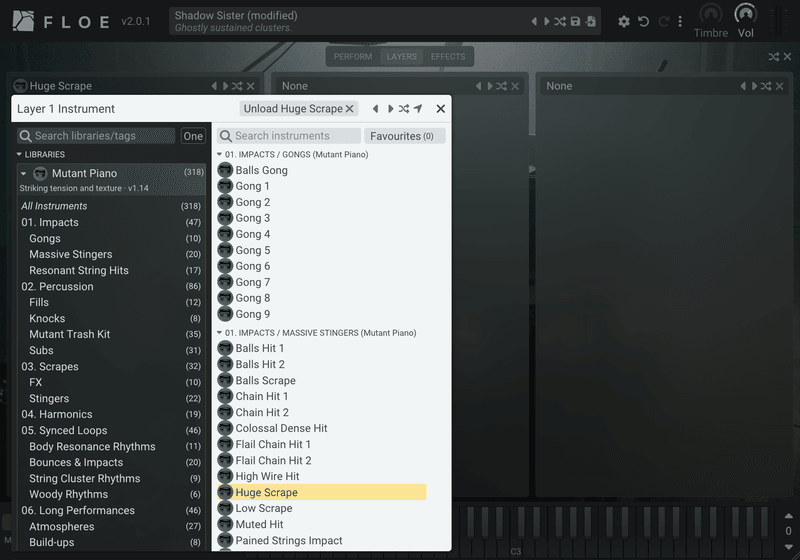Previous instrument on Huge Scrape layer
This screenshot has width=800, height=560.
click(x=214, y=86)
